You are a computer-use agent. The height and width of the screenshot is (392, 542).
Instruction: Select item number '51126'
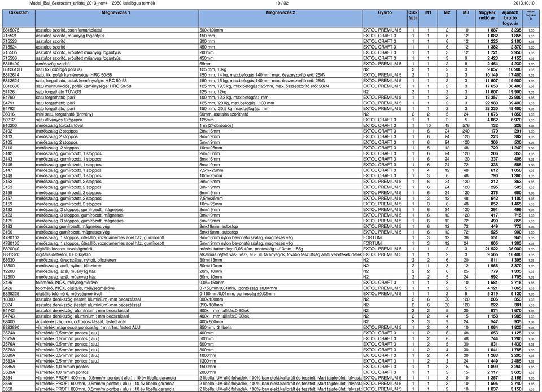coord(8,92)
